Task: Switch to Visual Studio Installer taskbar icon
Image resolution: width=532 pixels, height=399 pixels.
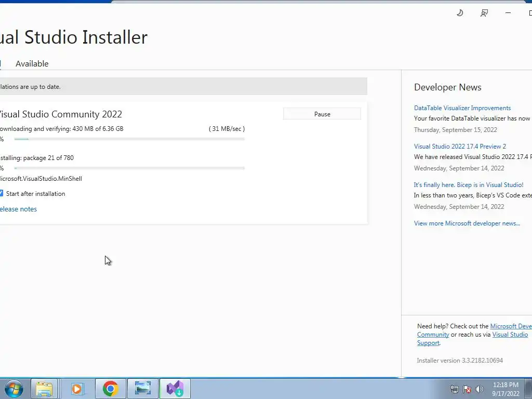Action: pos(175,389)
